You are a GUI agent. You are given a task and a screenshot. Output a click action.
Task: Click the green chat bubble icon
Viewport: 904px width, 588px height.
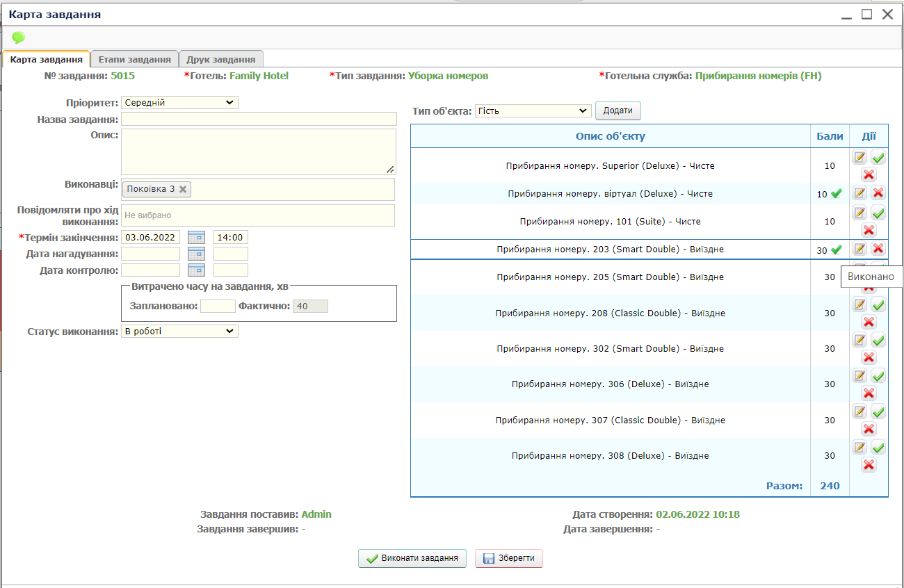point(18,38)
